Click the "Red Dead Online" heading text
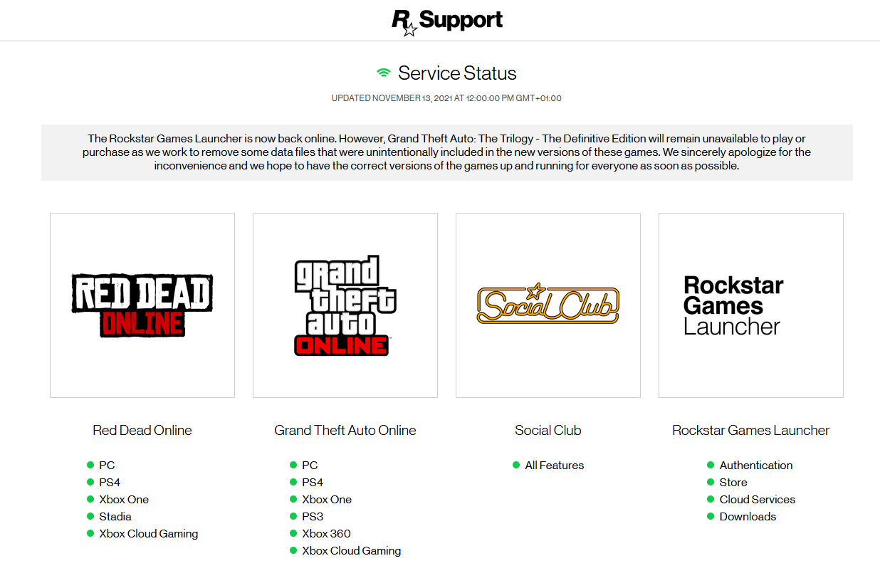Screen dimensions: 880x588 pos(142,430)
